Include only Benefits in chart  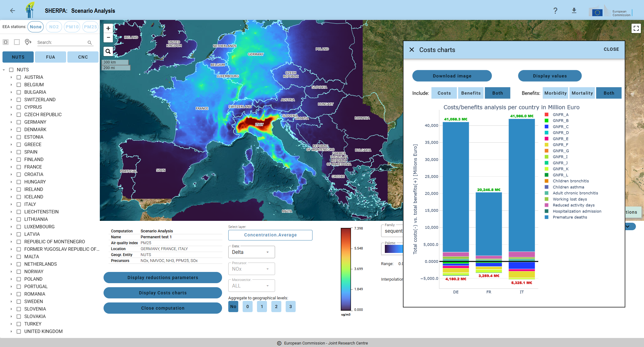471,93
